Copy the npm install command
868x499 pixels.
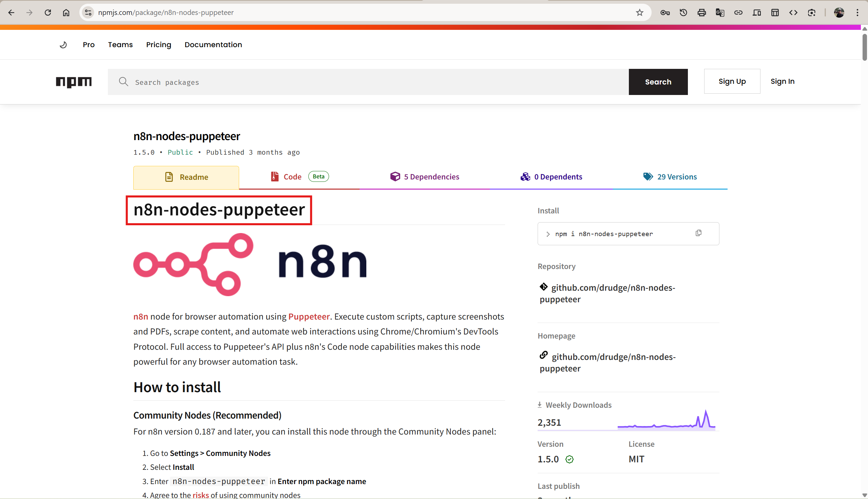698,233
